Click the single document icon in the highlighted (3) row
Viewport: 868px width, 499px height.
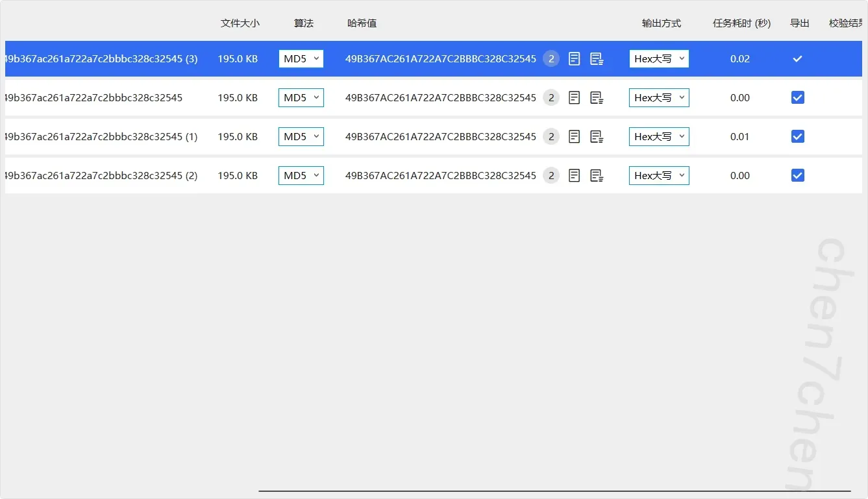pyautogui.click(x=574, y=59)
